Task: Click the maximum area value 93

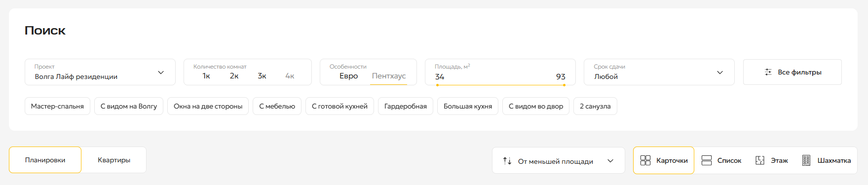Action: point(561,77)
